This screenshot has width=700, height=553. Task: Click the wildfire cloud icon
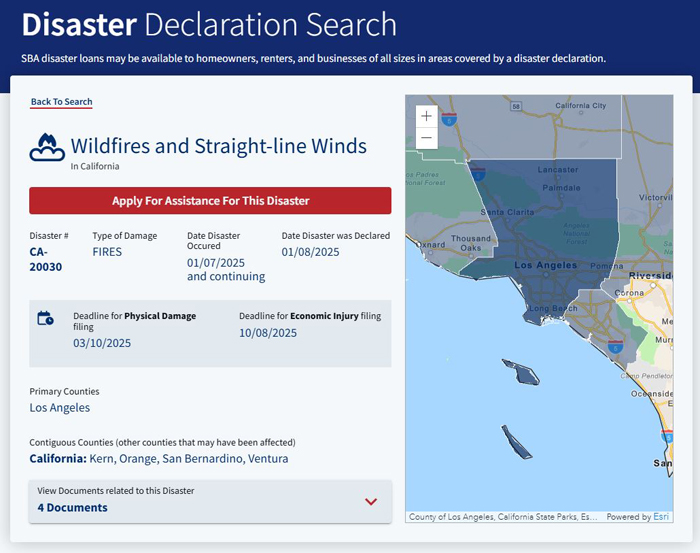pyautogui.click(x=47, y=147)
